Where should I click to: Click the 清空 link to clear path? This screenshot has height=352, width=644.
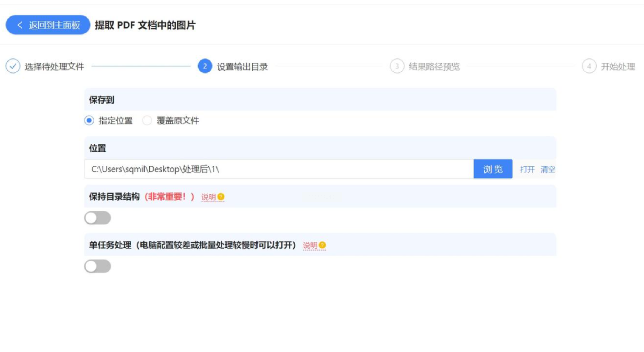coord(547,169)
